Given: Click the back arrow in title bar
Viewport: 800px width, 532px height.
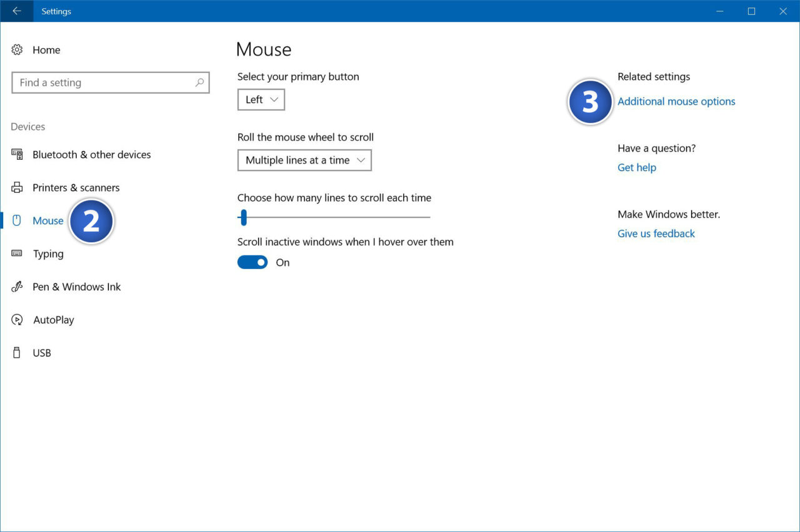Looking at the screenshot, I should pos(16,11).
